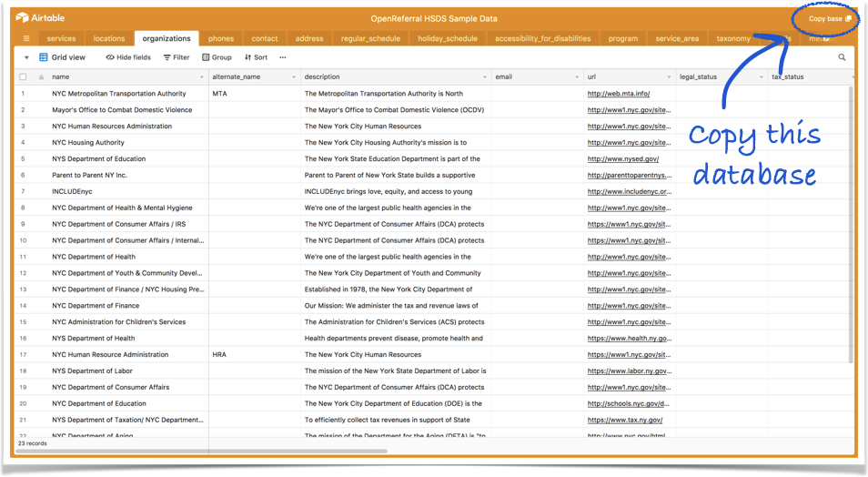Screen dimensions: 868x477
Task: Open the Sort control
Action: pyautogui.click(x=257, y=57)
